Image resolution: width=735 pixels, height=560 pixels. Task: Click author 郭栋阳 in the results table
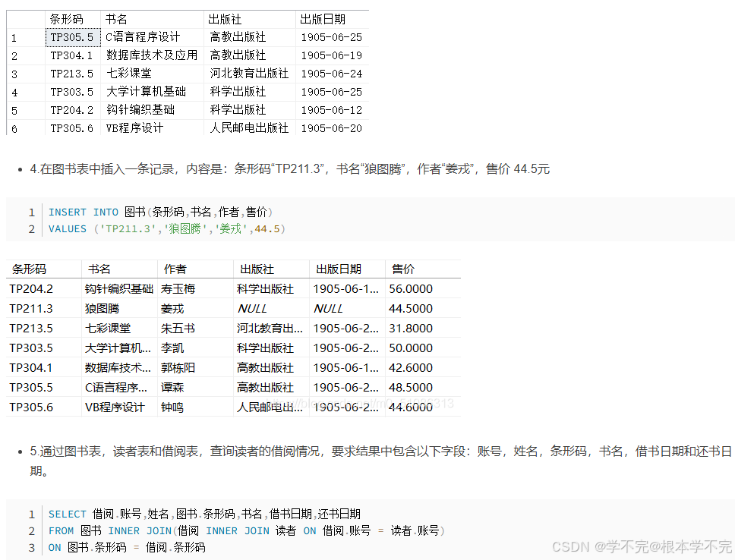pos(178,367)
